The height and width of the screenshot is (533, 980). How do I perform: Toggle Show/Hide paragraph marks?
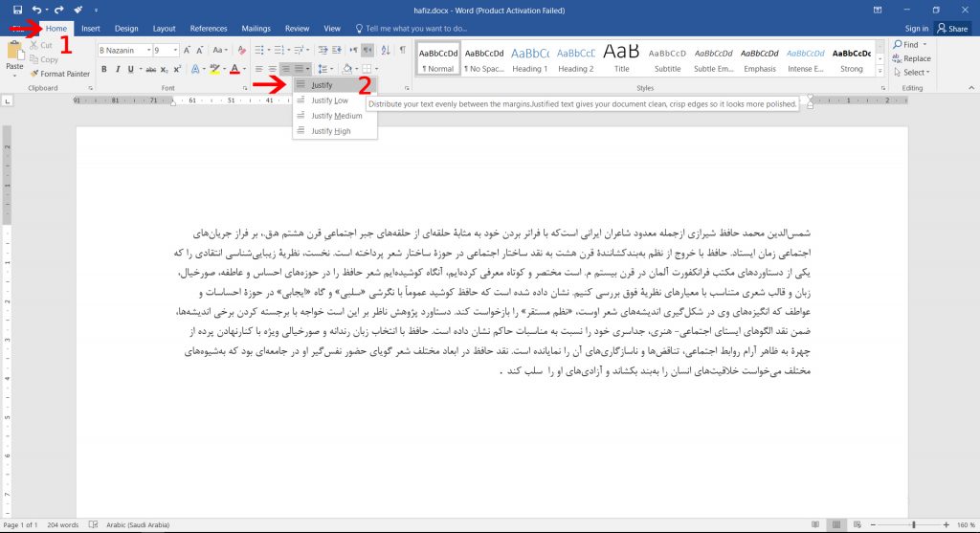[x=403, y=50]
